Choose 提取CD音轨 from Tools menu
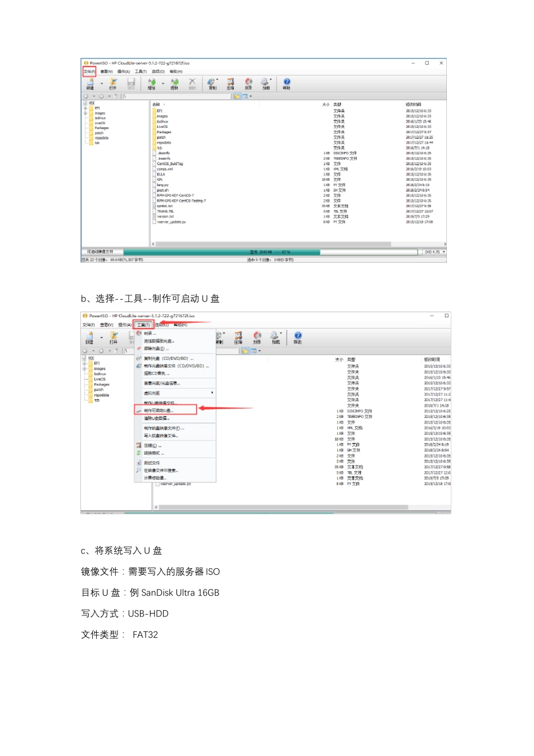The width and height of the screenshot is (534, 756). [175, 373]
